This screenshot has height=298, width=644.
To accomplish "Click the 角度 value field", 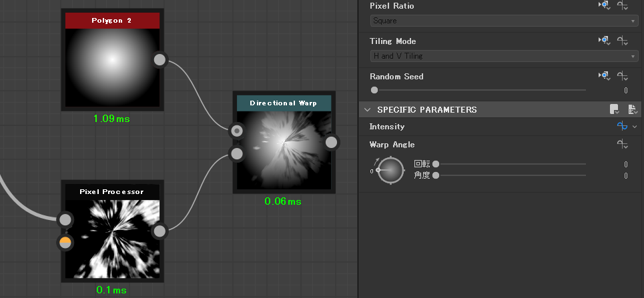I will (625, 176).
